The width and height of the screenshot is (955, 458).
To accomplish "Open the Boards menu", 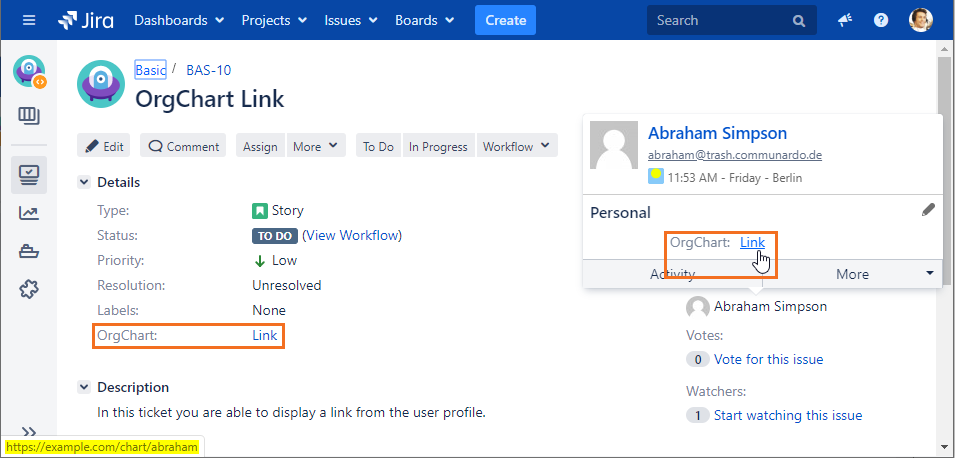I will [x=425, y=20].
